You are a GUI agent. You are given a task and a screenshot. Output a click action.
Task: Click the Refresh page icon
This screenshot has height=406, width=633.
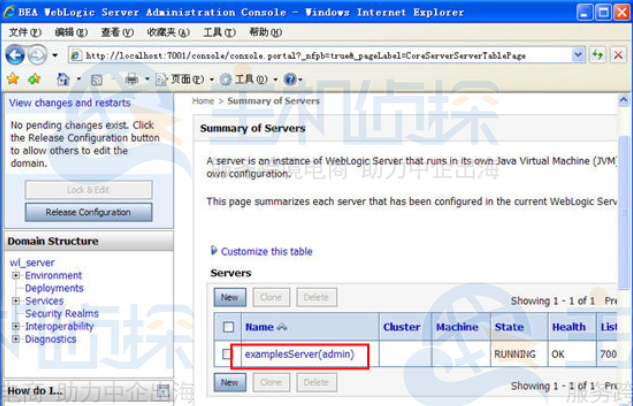tap(597, 55)
